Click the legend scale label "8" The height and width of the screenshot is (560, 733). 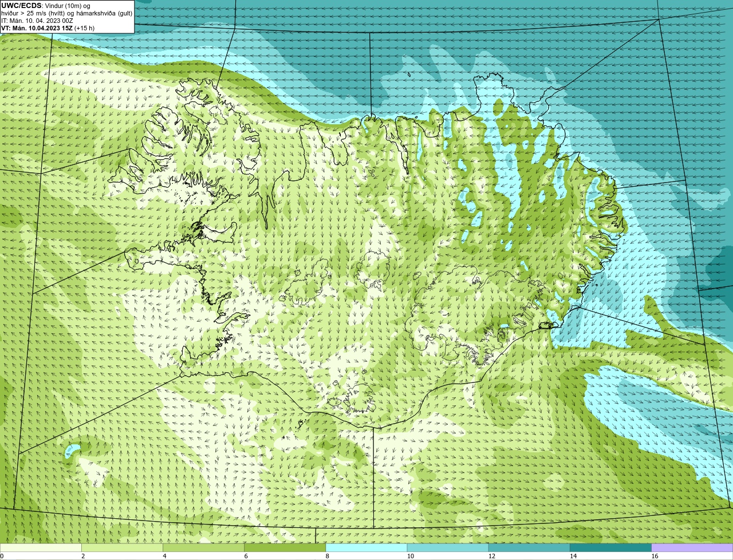(327, 556)
